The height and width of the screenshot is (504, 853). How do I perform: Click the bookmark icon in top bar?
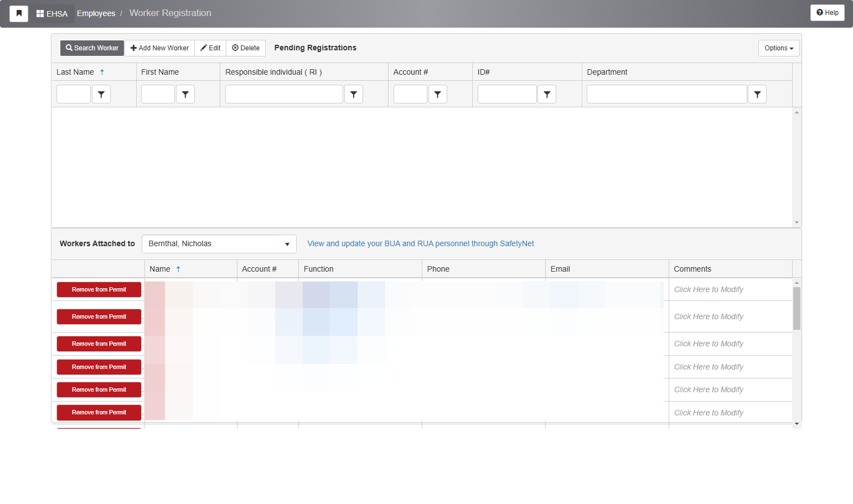pyautogui.click(x=19, y=13)
